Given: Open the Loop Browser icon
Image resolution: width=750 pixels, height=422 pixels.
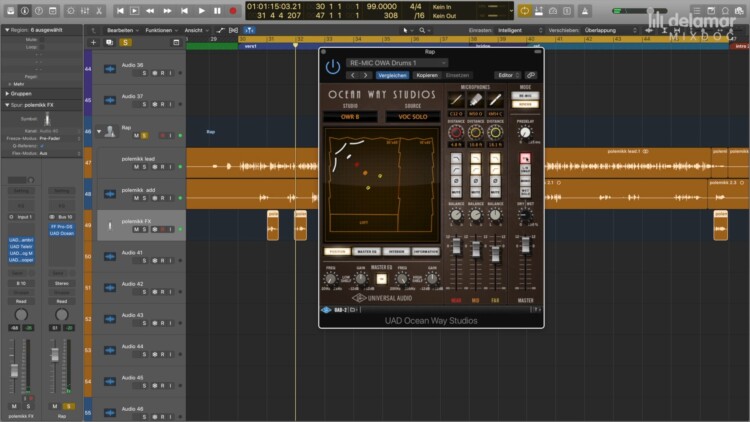Looking at the screenshot, I should [725, 11].
